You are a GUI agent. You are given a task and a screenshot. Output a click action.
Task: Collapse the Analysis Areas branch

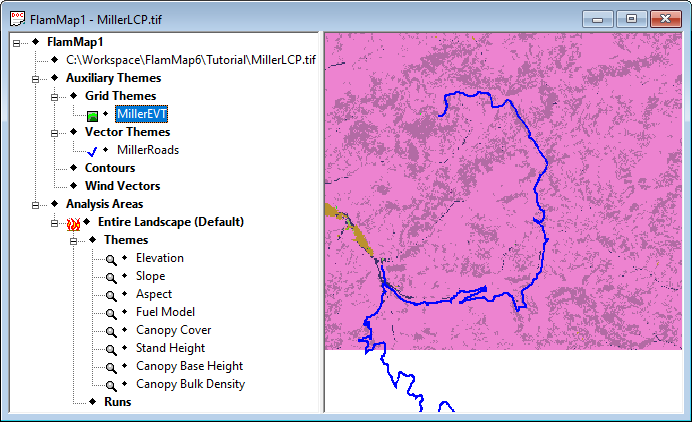point(35,205)
